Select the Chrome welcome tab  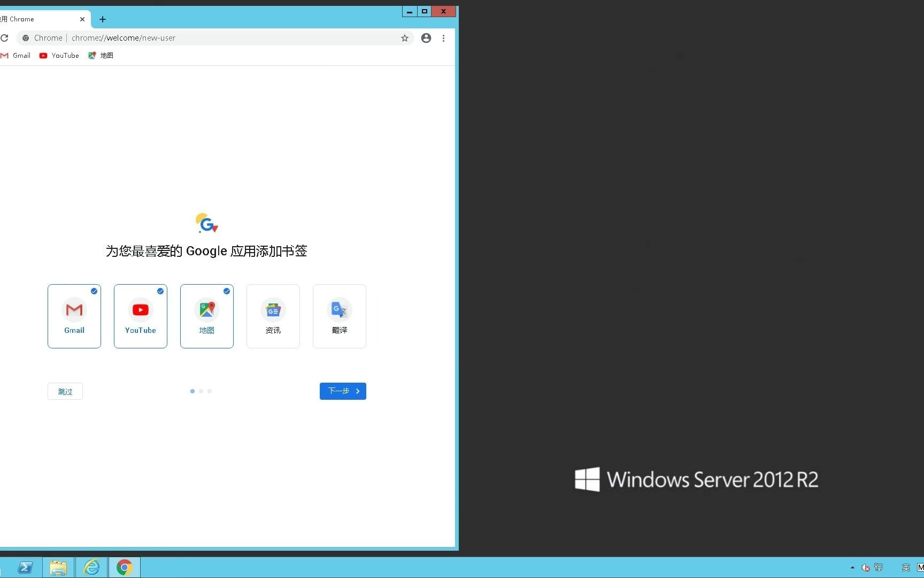(44, 19)
